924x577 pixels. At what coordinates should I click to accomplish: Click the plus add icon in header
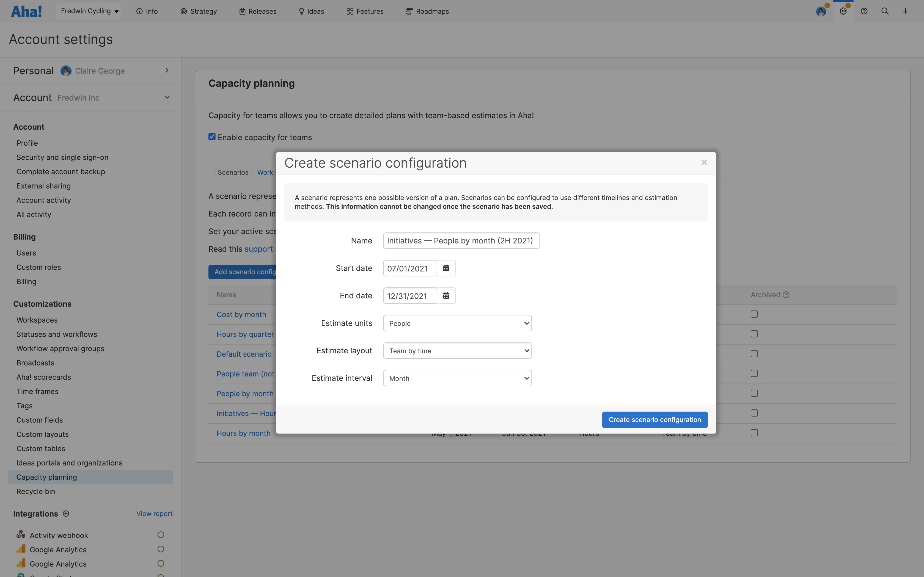[x=905, y=12]
